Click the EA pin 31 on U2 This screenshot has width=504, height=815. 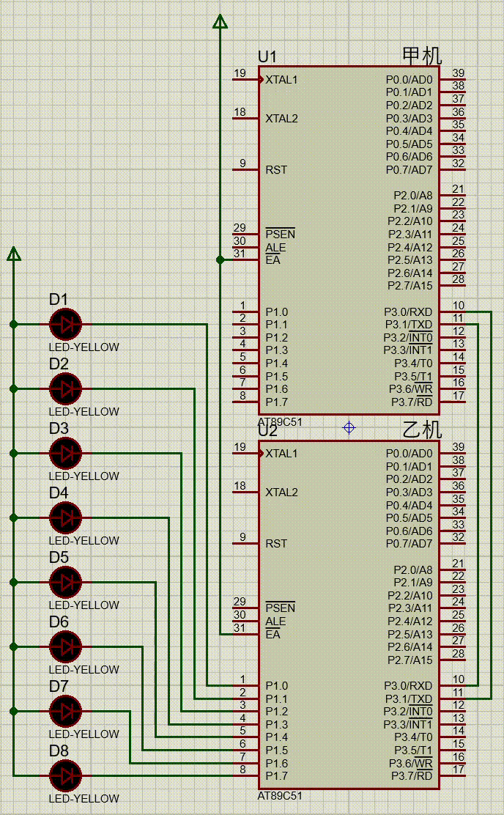click(x=245, y=634)
